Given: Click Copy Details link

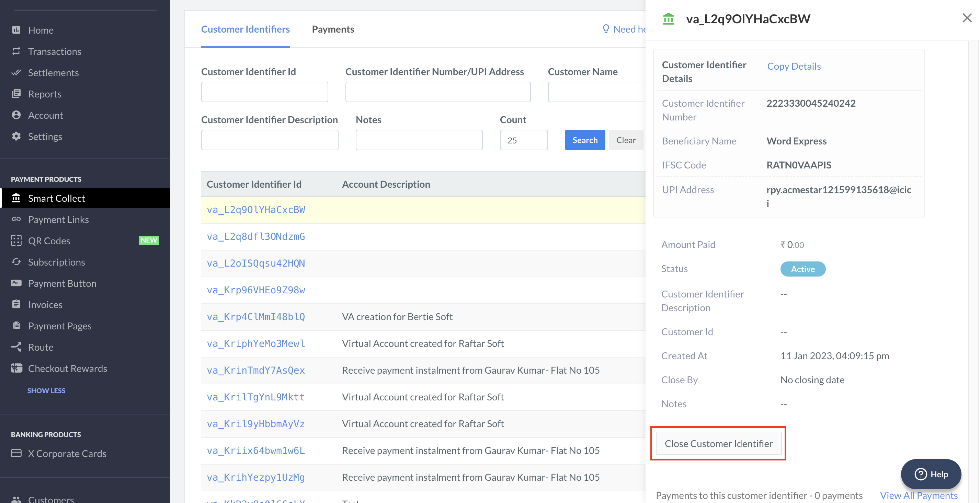Looking at the screenshot, I should tap(794, 65).
